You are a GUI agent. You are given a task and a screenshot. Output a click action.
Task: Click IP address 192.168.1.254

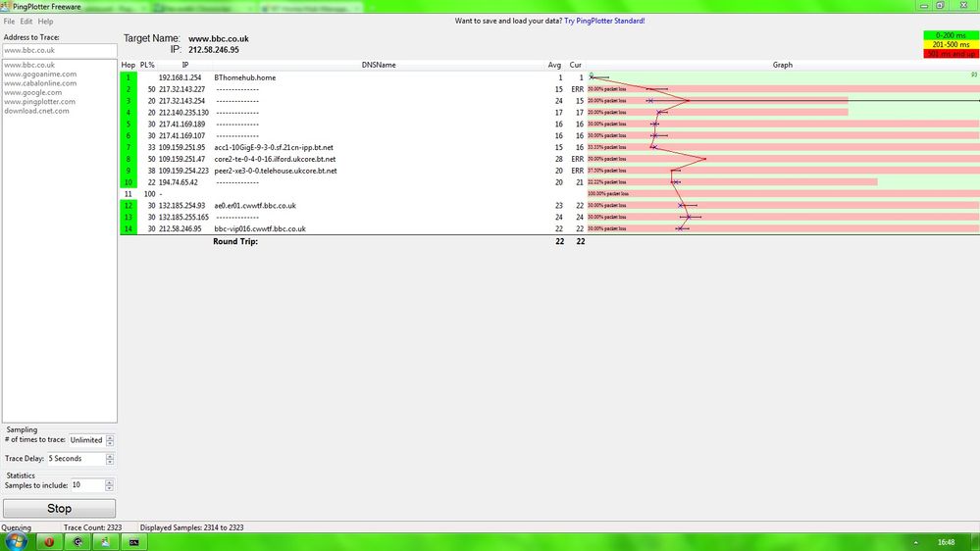coord(180,78)
